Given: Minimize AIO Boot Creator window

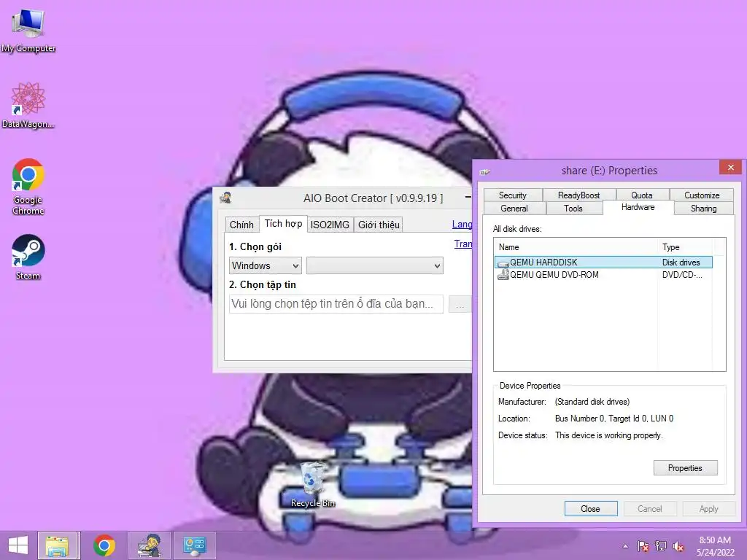Looking at the screenshot, I should click(468, 197).
